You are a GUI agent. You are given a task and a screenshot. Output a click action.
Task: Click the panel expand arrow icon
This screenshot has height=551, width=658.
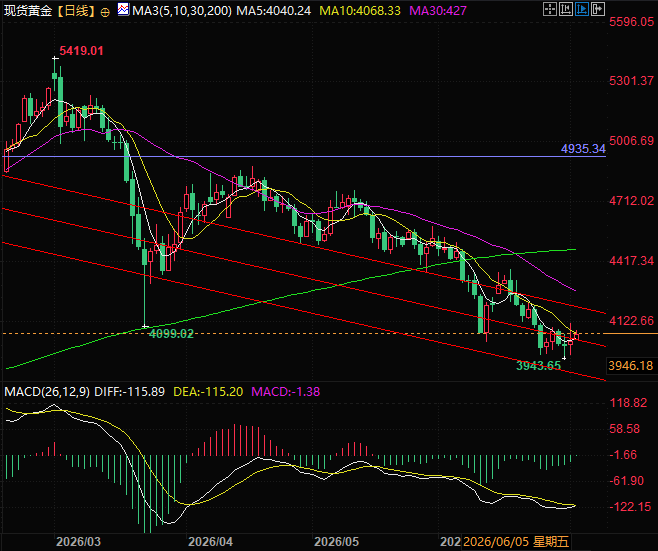(x=598, y=9)
